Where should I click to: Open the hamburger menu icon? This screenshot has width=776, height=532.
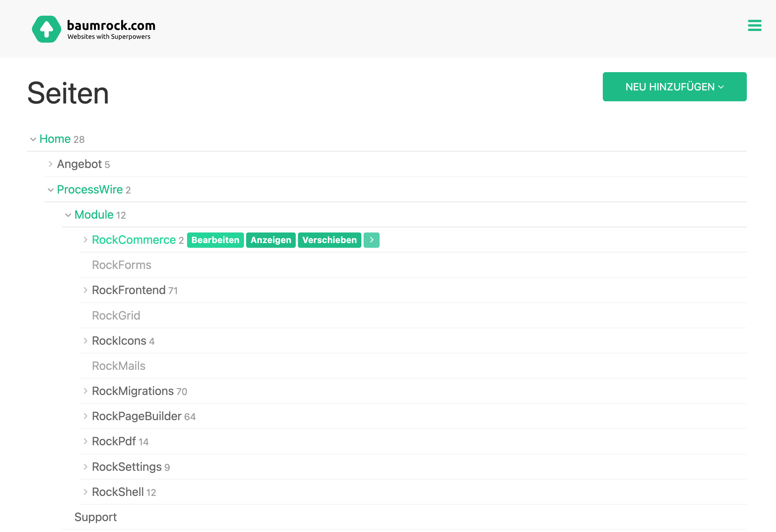[x=754, y=26]
